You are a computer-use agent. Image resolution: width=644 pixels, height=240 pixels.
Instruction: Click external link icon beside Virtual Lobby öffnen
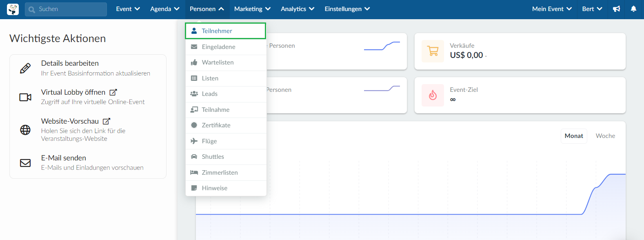[x=113, y=92]
